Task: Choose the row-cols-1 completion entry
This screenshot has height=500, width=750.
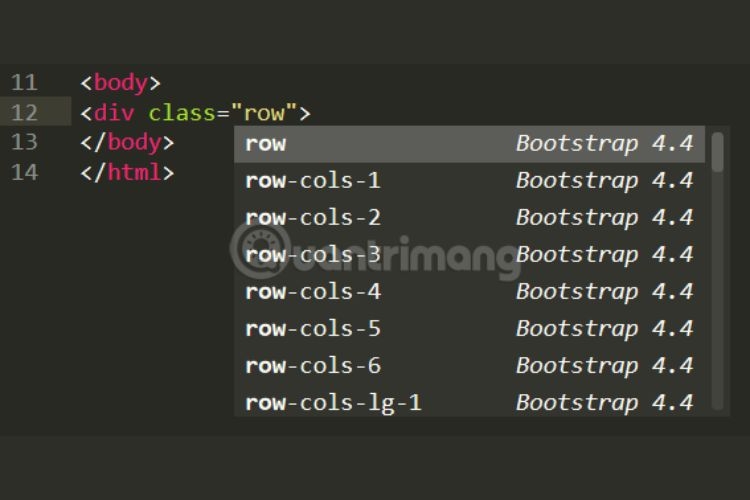Action: point(469,181)
